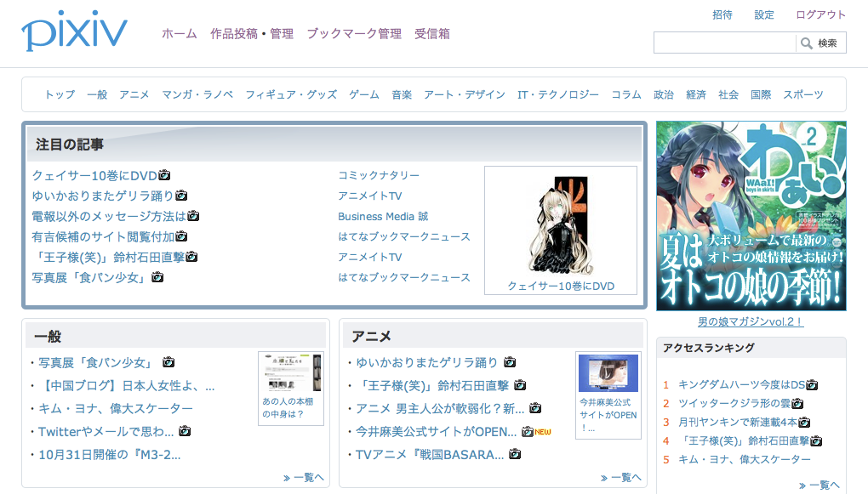Viewport: 868px width, 494px height.
Task: Click the pixiv logo
Action: coord(74,31)
